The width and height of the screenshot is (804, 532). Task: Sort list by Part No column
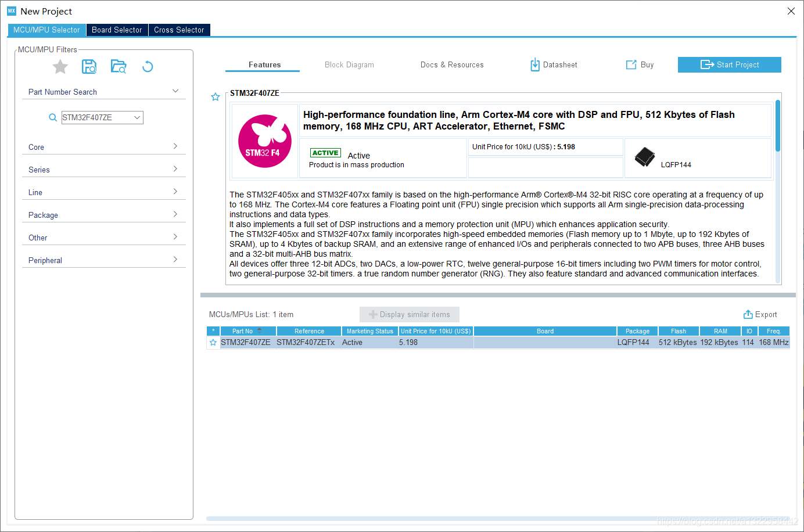point(248,331)
